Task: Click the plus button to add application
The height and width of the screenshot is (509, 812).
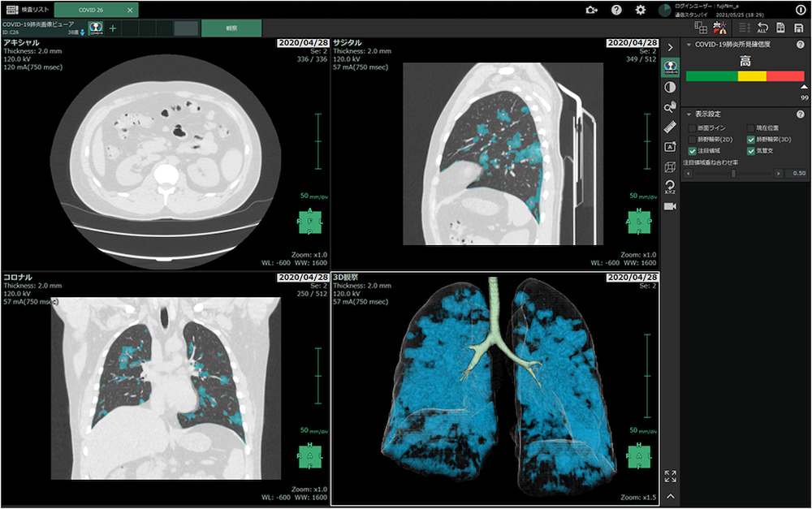Action: pos(113,28)
